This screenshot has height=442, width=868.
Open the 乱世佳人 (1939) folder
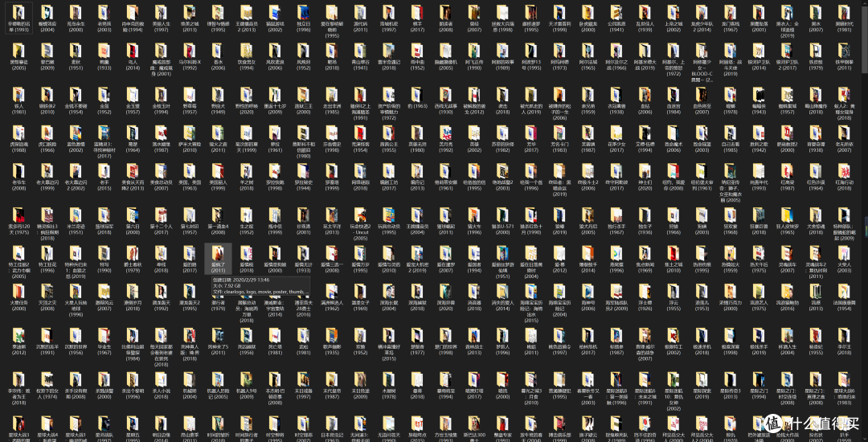[645, 18]
